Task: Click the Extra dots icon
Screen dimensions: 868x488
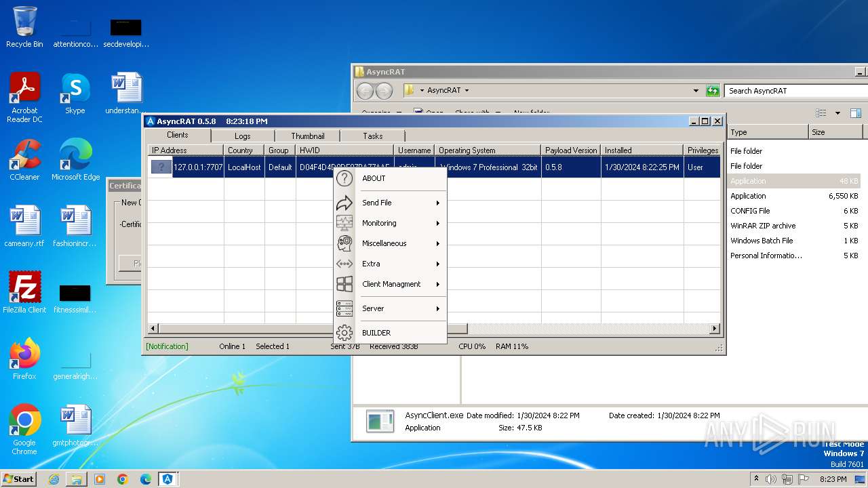Action: tap(344, 264)
